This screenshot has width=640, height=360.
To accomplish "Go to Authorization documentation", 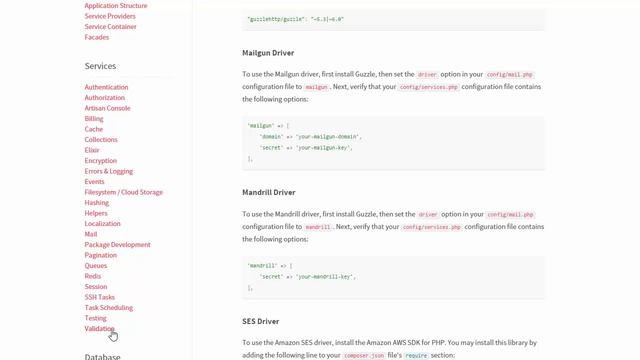I will tap(104, 98).
